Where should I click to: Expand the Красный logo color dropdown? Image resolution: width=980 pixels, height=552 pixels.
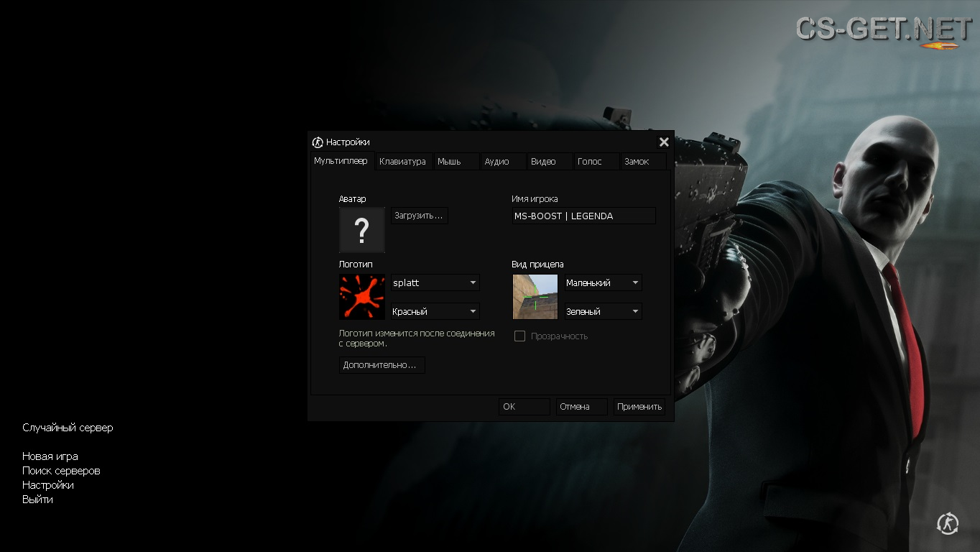435,312
